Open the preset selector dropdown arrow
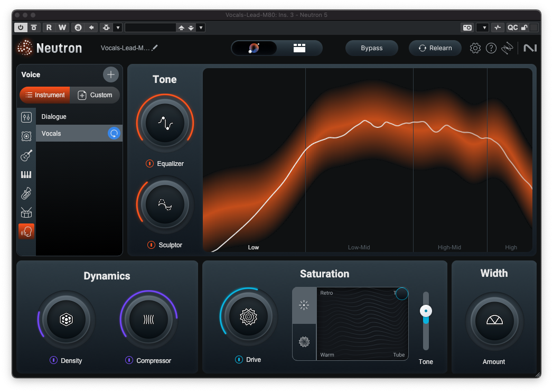Viewport: 553px width, 392px height. tap(201, 27)
